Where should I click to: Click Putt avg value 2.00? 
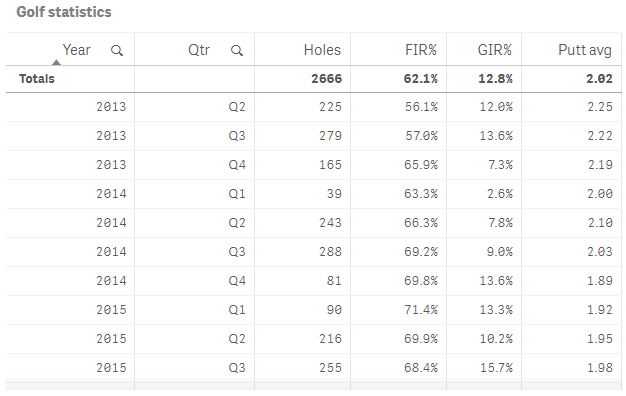[x=600, y=194]
